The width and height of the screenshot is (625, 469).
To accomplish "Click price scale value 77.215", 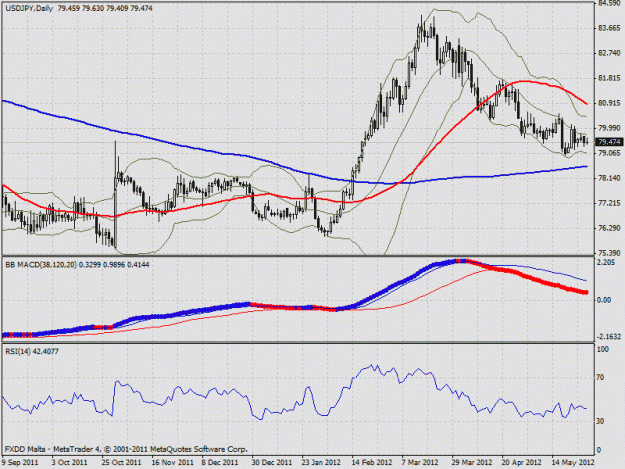I will (x=609, y=203).
